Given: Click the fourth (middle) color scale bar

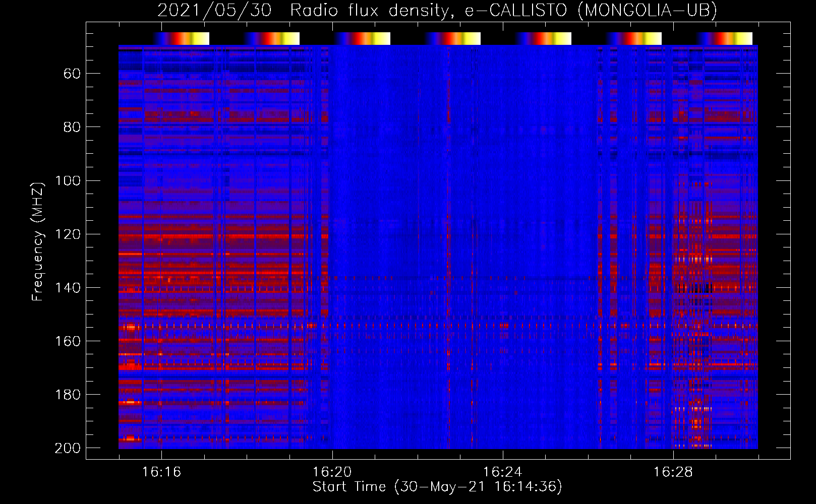Looking at the screenshot, I should [453, 39].
